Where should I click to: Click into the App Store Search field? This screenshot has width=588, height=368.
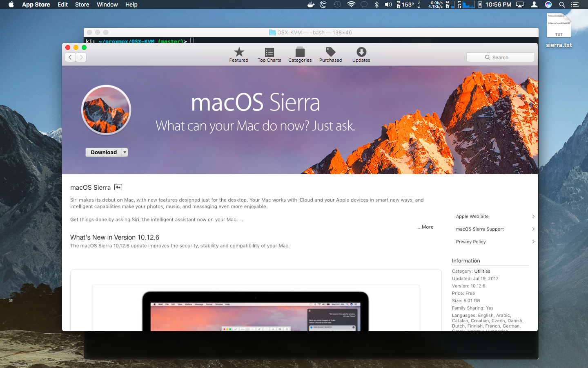point(501,57)
